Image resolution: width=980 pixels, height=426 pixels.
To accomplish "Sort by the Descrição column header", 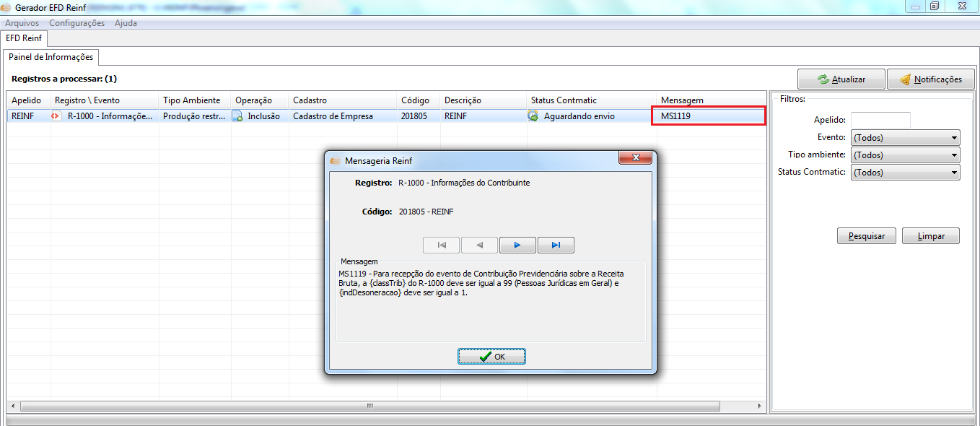I will point(484,100).
